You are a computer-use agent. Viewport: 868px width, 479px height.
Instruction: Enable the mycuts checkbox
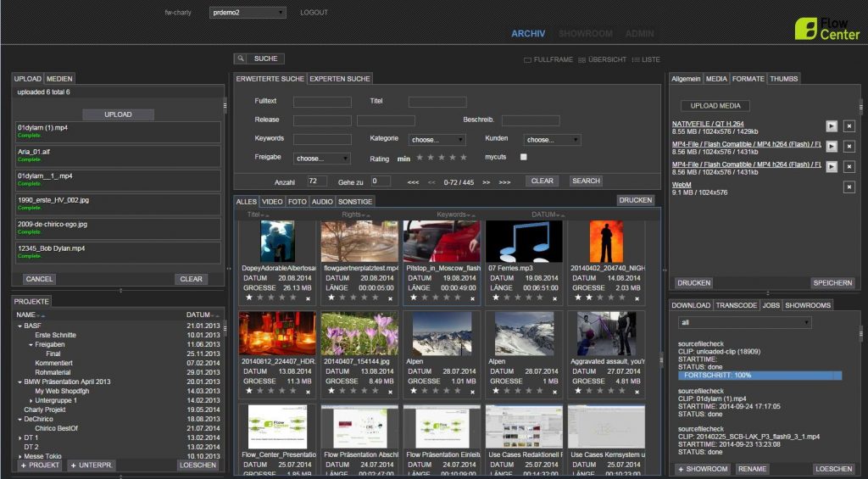coord(524,158)
